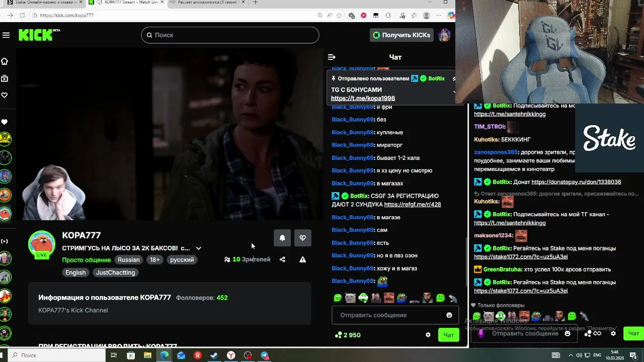The image size is (644, 362).
Task: Reload the page in the browser
Action: click(22, 16)
